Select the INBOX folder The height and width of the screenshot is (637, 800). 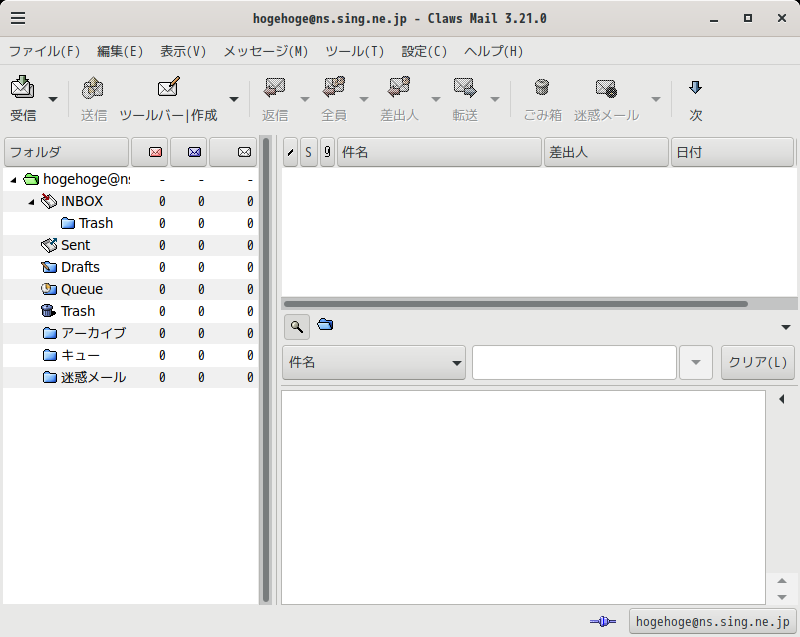coord(82,201)
